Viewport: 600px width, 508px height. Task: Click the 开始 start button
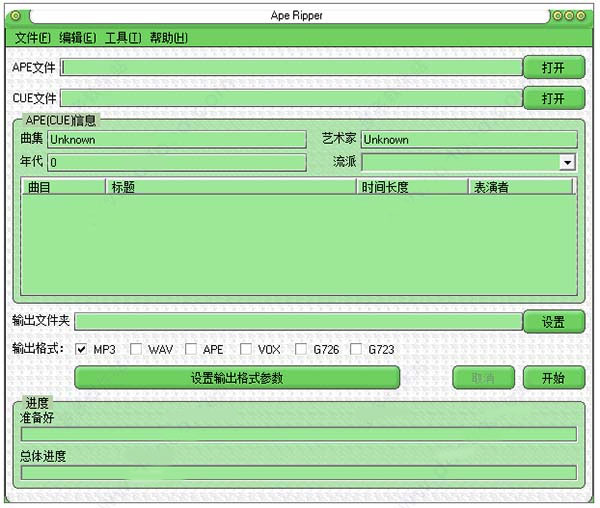pyautogui.click(x=554, y=378)
